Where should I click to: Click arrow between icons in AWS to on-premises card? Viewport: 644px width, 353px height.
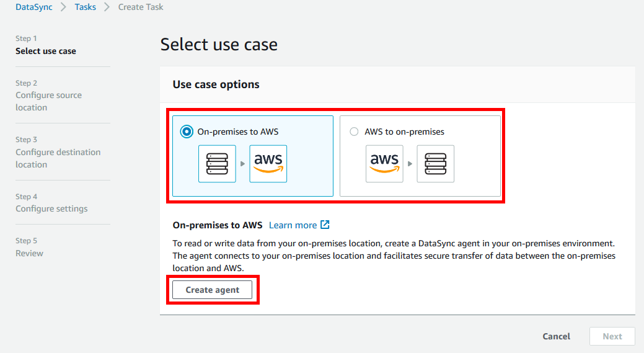tap(410, 164)
